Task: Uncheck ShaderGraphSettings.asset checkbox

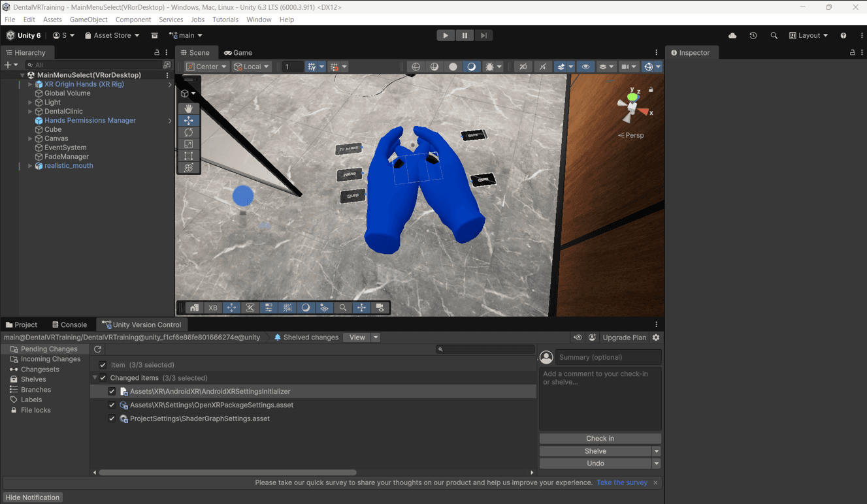Action: tap(112, 418)
